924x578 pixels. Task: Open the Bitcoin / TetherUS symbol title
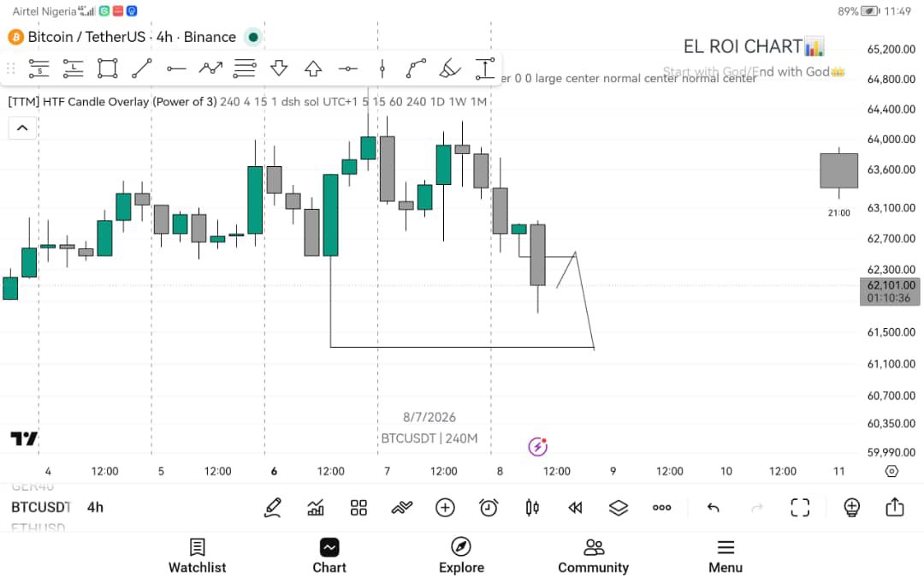point(132,37)
